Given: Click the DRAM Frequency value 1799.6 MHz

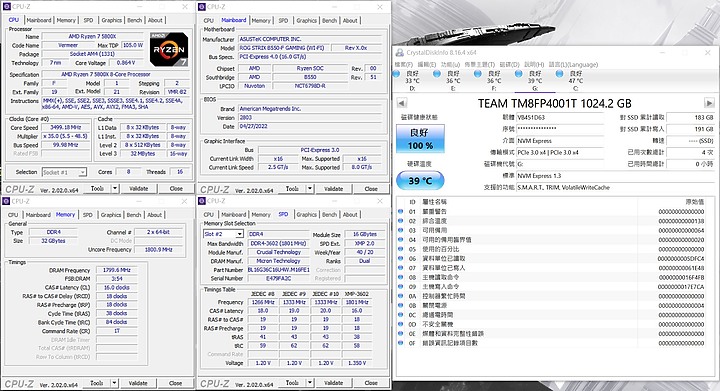Looking at the screenshot, I should [x=117, y=270].
